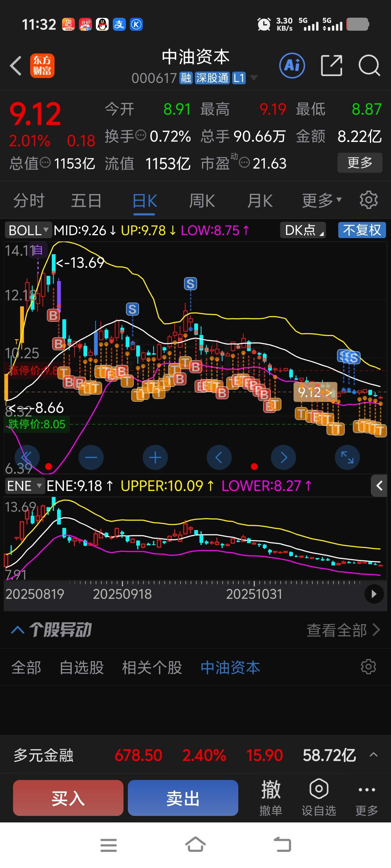Tap 深股通 badge
The width and height of the screenshot is (391, 868).
[212, 78]
